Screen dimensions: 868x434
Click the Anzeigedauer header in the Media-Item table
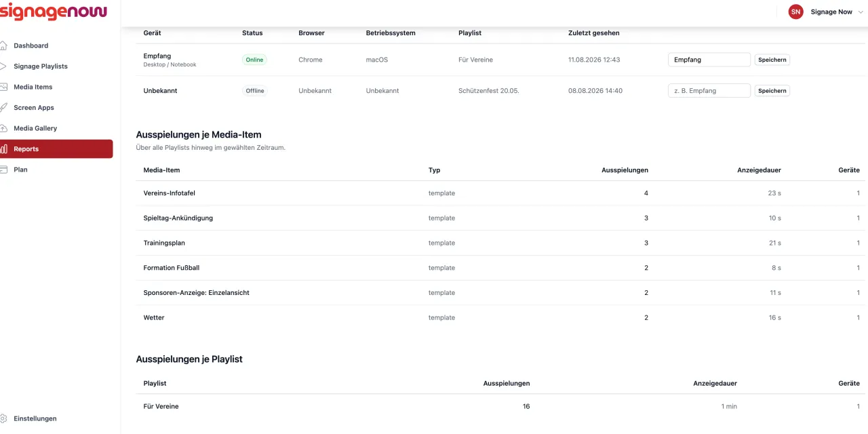pos(759,170)
